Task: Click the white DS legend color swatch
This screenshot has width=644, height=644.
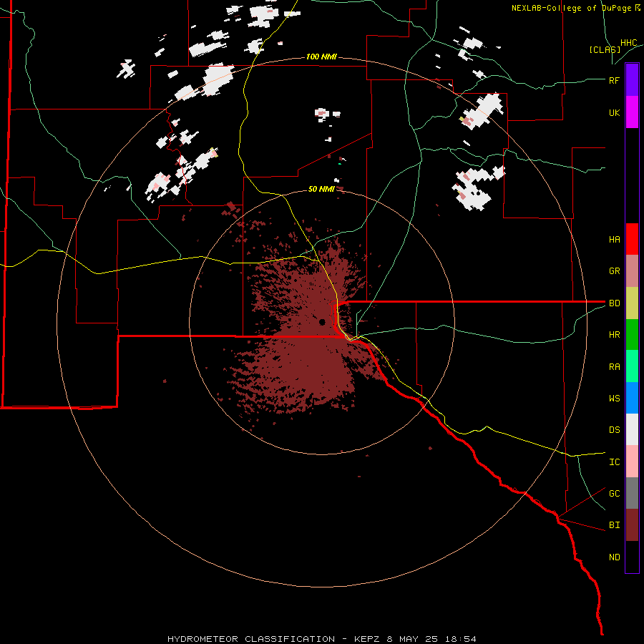Action: tap(632, 429)
